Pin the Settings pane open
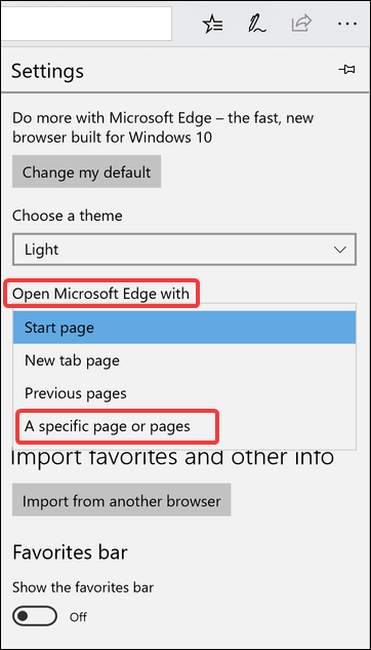The height and width of the screenshot is (650, 371). pyautogui.click(x=347, y=70)
